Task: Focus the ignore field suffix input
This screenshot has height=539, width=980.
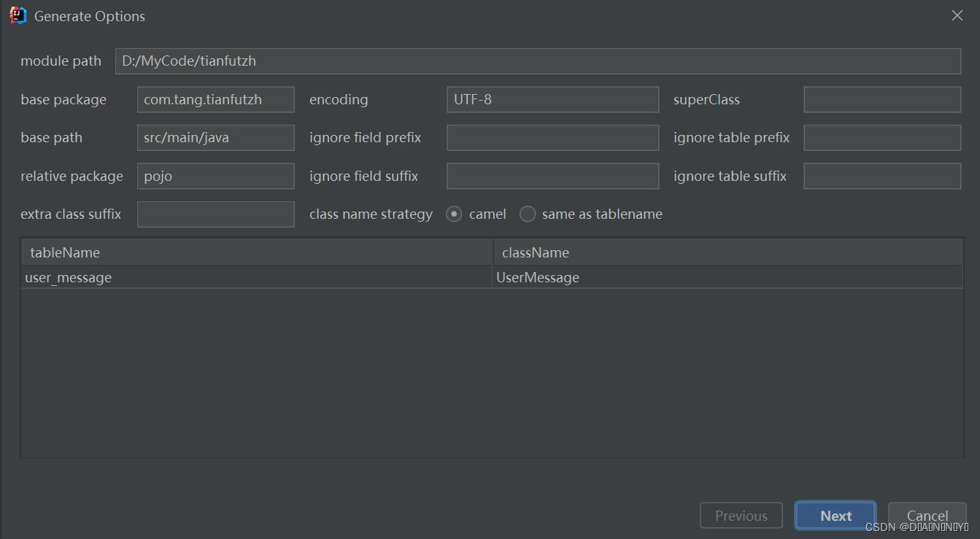Action: click(553, 177)
